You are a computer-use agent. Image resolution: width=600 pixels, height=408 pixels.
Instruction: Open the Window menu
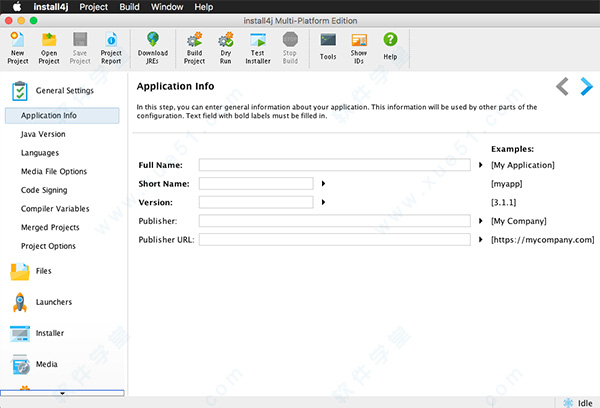coord(167,7)
